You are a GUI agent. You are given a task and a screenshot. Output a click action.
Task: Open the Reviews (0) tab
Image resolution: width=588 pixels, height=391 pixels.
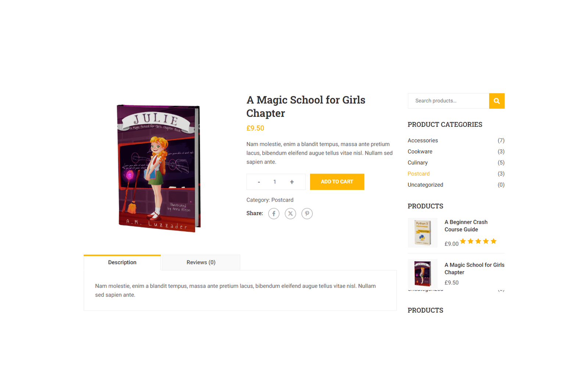point(201,262)
